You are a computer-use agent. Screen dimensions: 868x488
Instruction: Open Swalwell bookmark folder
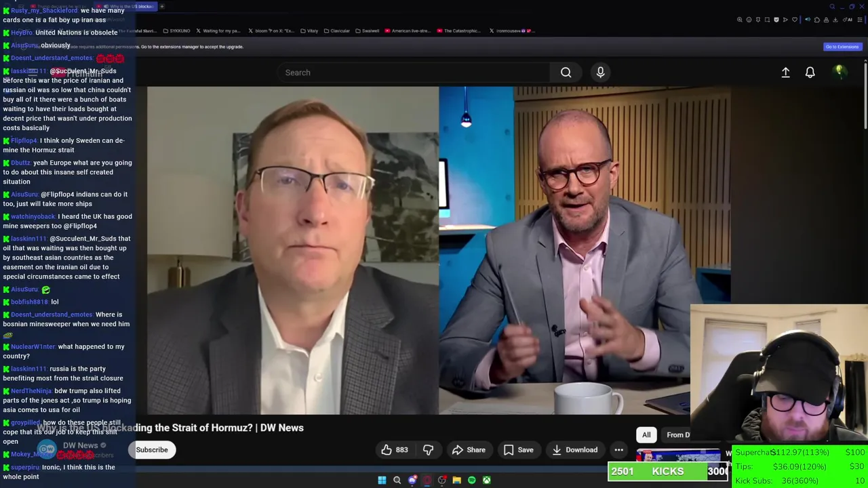[x=367, y=30]
